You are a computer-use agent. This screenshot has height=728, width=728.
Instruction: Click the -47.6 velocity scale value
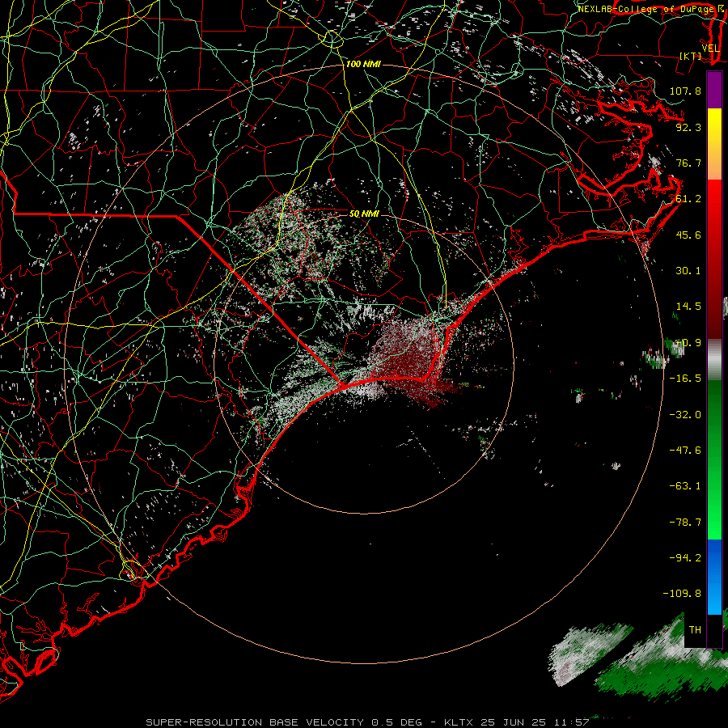(x=685, y=451)
